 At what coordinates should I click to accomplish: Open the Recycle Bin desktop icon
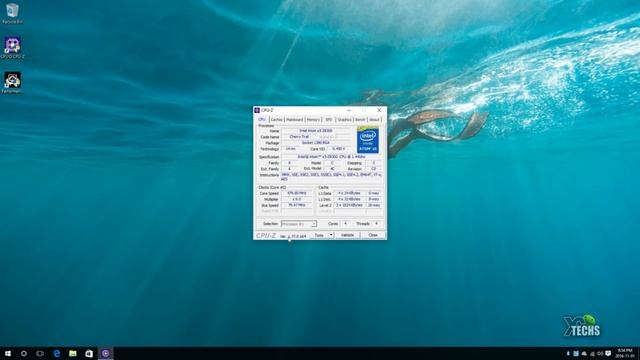(12, 13)
